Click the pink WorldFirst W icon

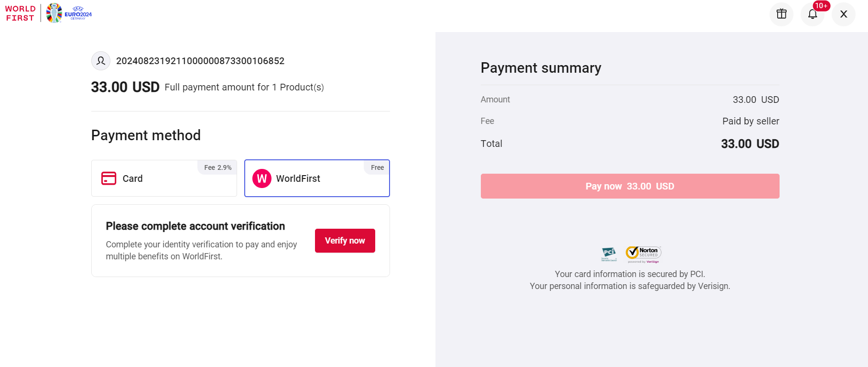(262, 178)
